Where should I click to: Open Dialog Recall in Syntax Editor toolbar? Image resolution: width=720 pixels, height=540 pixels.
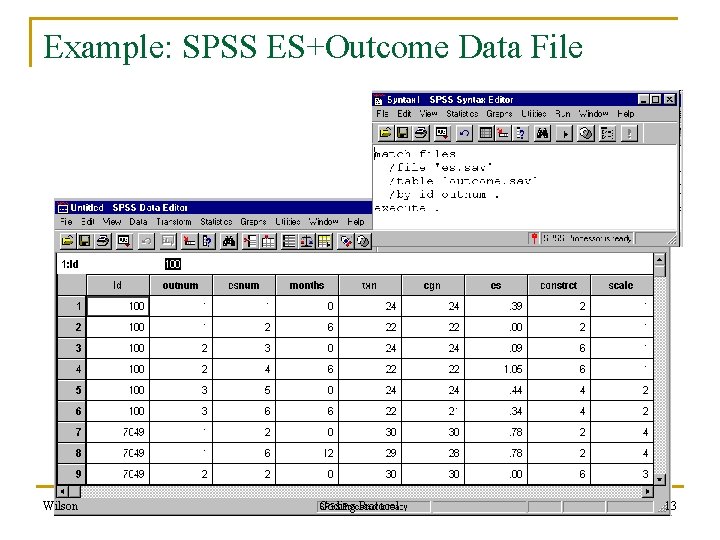442,133
